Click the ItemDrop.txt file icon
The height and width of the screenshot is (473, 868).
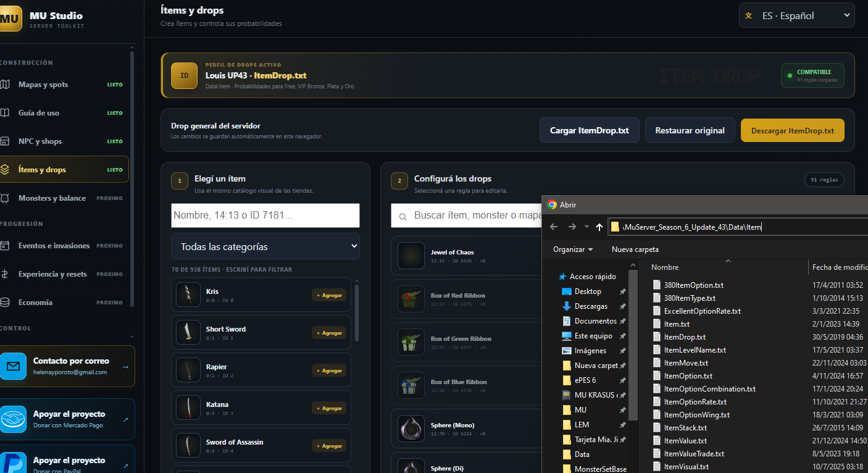point(657,337)
